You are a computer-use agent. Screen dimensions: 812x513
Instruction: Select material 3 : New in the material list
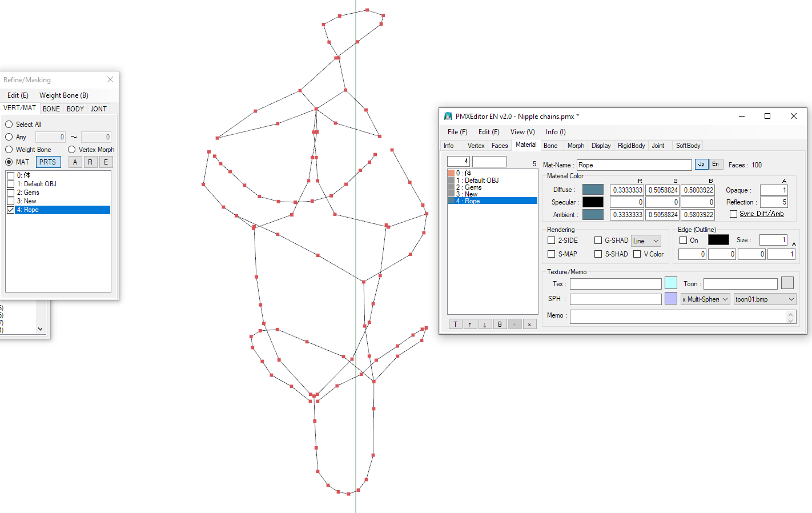pos(492,194)
